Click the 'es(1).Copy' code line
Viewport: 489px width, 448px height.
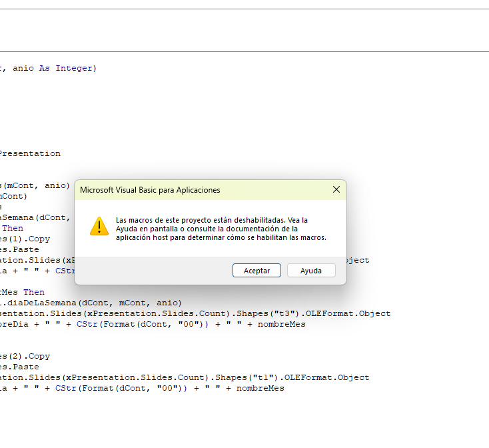coord(25,239)
